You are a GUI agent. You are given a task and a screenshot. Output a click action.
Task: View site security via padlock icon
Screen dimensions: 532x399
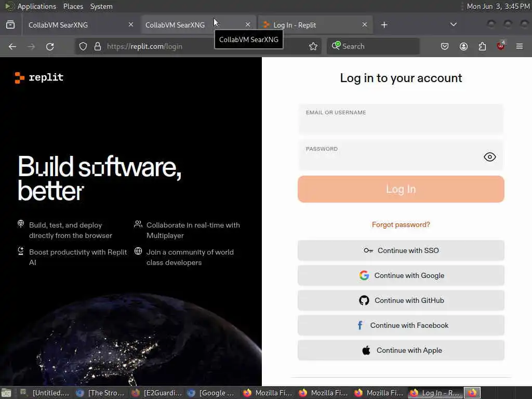tap(98, 46)
